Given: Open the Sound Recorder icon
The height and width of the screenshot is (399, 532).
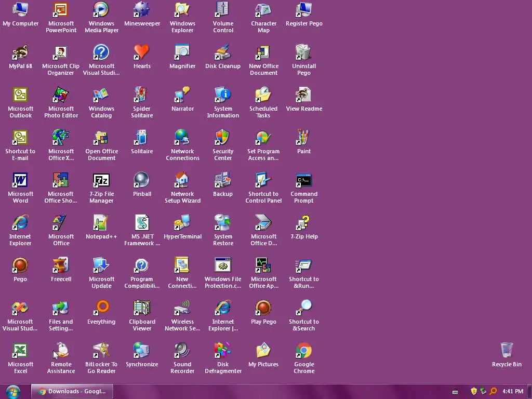Looking at the screenshot, I should pos(182,351).
